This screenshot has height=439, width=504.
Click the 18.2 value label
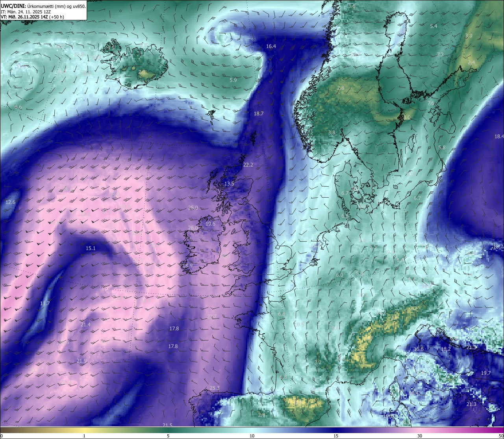[446, 349]
